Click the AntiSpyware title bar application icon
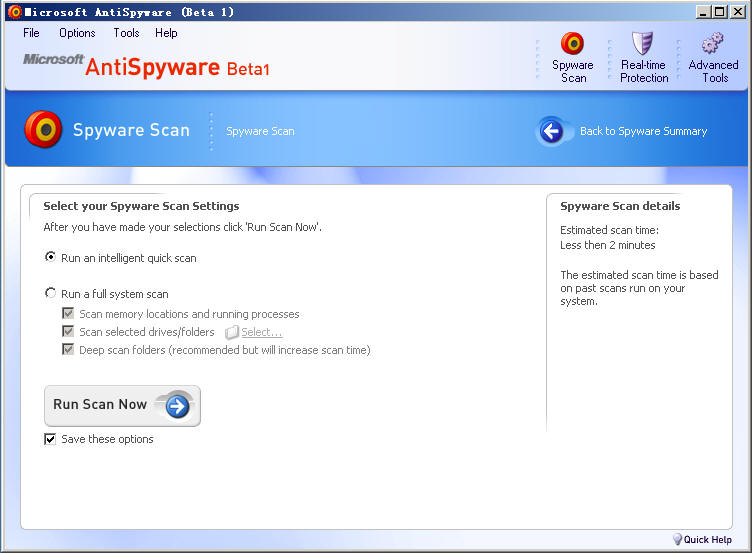Screen dimensions: 752x553 click(x=14, y=12)
